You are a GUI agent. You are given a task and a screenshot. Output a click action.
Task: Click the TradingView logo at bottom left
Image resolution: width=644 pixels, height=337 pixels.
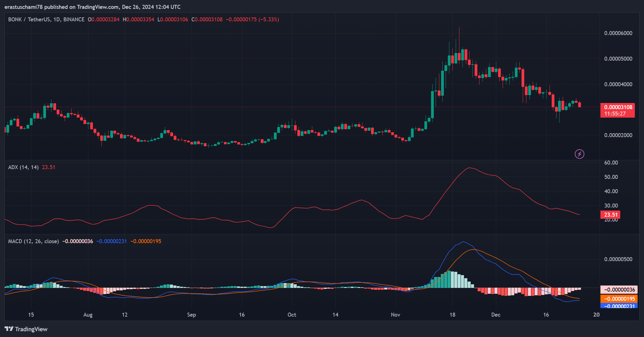(x=26, y=329)
